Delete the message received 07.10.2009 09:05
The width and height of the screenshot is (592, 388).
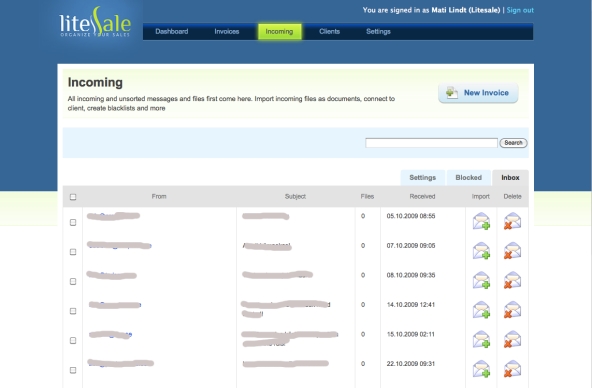(512, 251)
